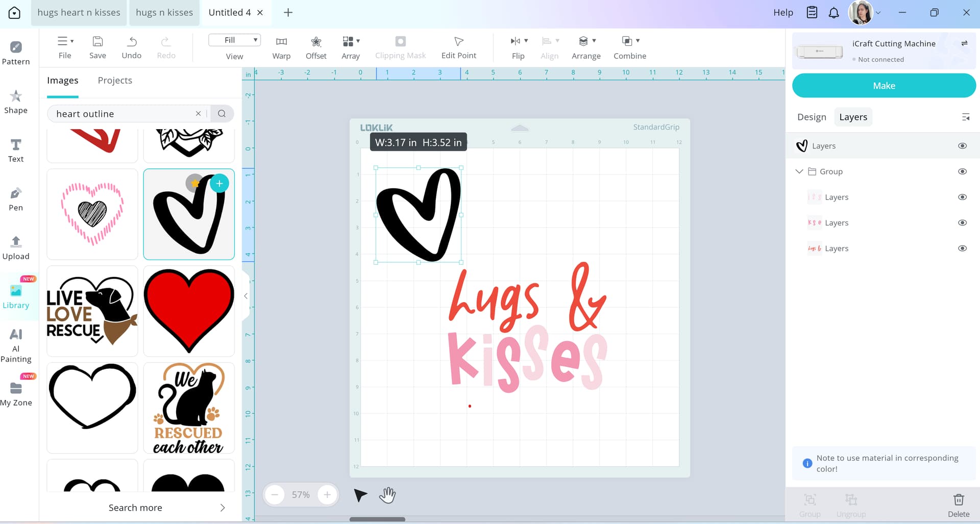Toggle visibility of top heart Layers item
Screen dimensions: 980x524
[962, 146]
